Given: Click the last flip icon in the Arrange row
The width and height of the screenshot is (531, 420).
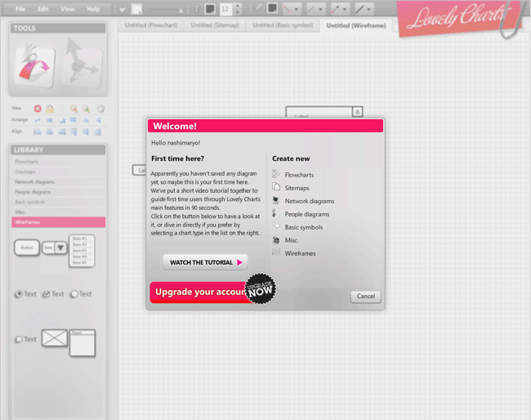Looking at the screenshot, I should 98,120.
